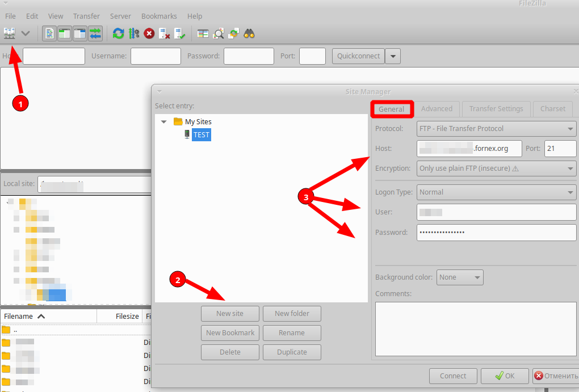This screenshot has height=392, width=579.
Task: Click the Rename button
Action: click(292, 332)
